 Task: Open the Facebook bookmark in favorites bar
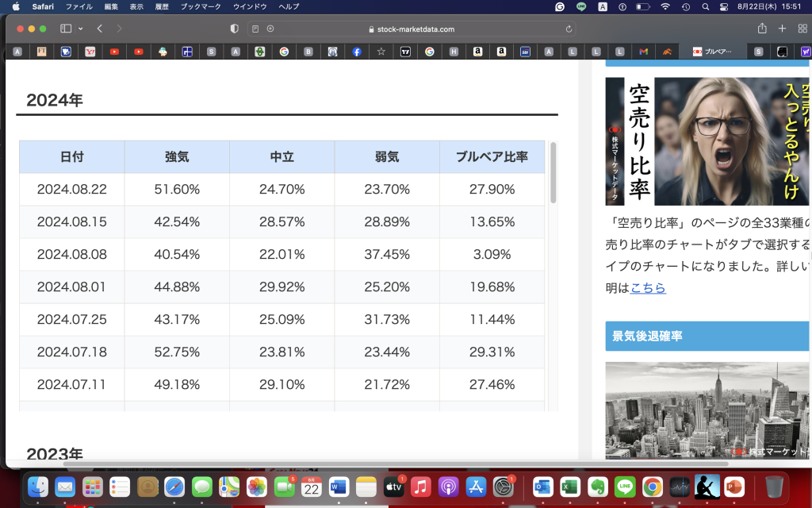pyautogui.click(x=357, y=51)
